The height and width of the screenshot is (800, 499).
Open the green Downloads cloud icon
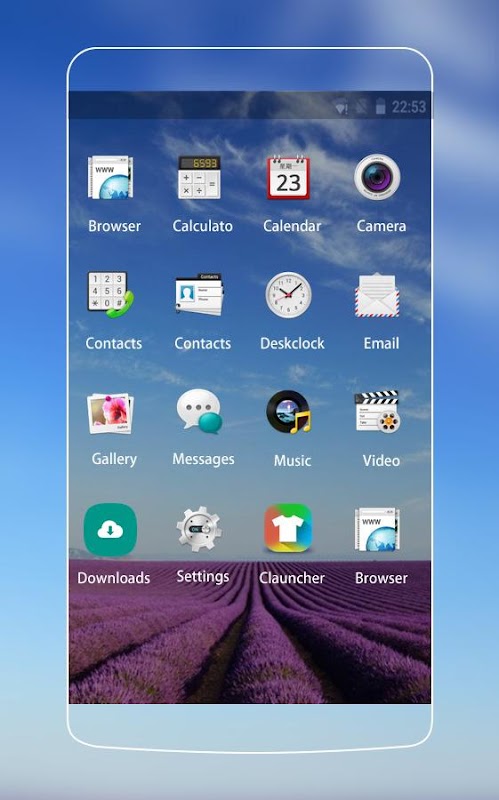click(110, 530)
